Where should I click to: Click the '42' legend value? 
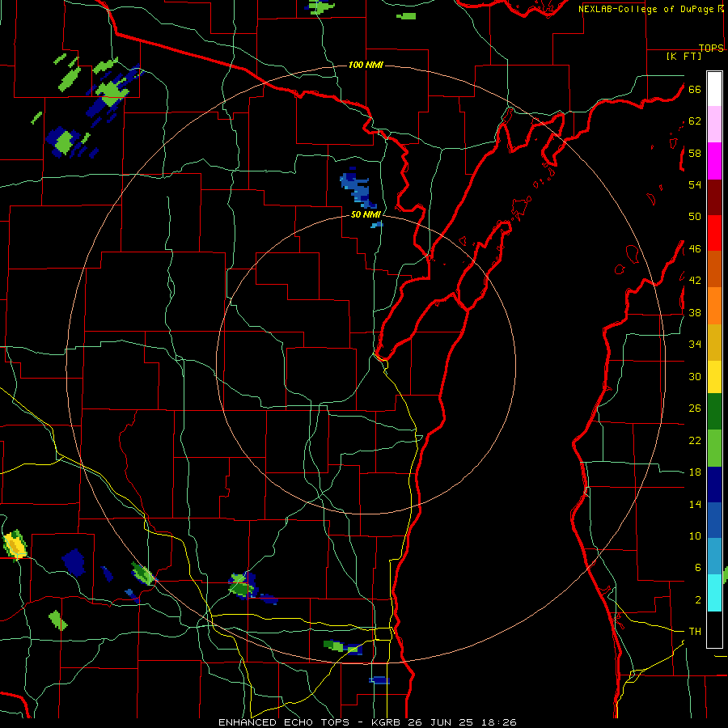(x=695, y=281)
